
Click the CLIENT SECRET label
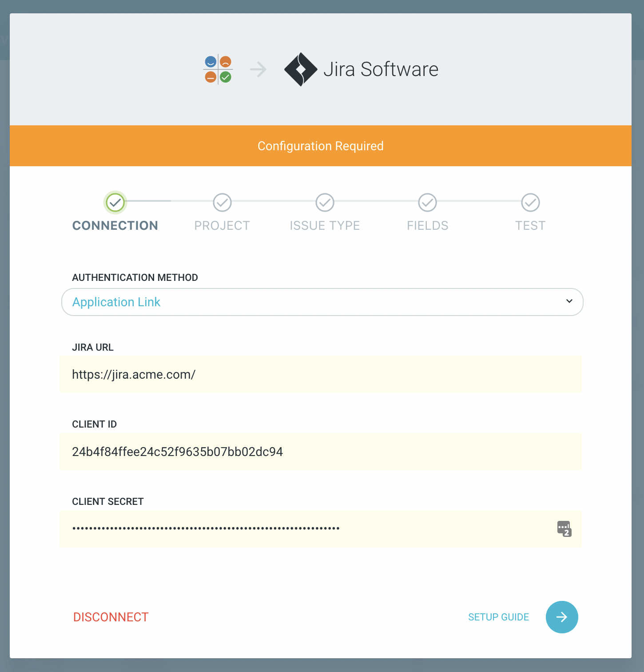(x=108, y=501)
